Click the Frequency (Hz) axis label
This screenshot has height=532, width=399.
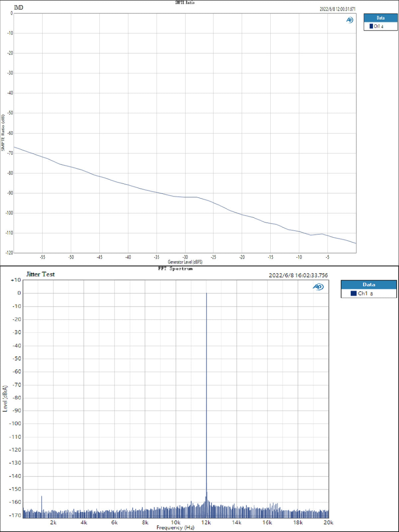(x=175, y=528)
